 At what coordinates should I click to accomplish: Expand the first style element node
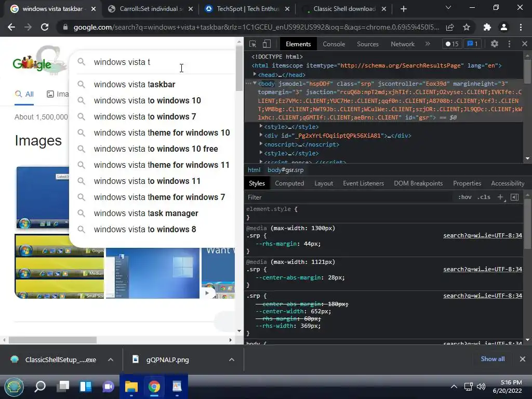pyautogui.click(x=261, y=126)
